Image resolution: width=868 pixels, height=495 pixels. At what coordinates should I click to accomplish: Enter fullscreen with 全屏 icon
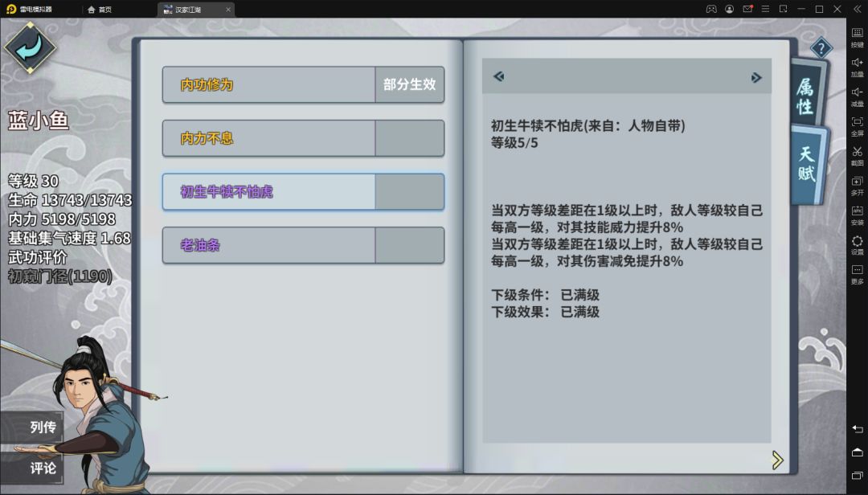click(x=857, y=126)
